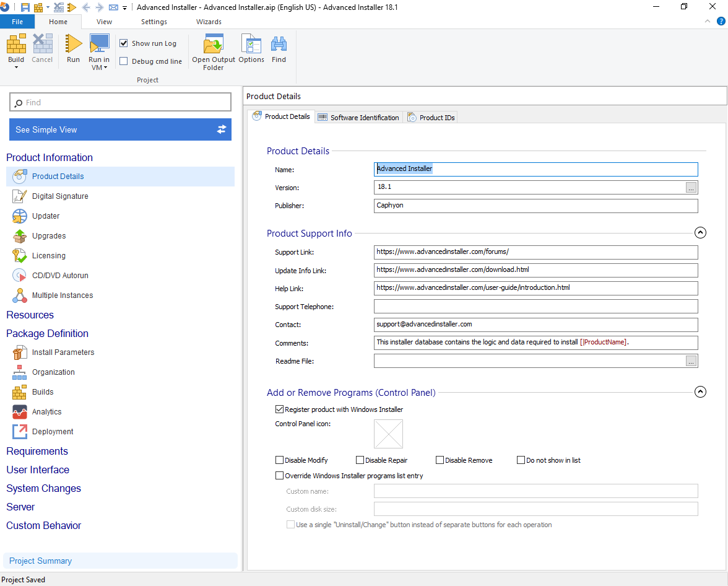The height and width of the screenshot is (586, 728).
Task: Switch to the Software Identification tab
Action: click(x=358, y=117)
